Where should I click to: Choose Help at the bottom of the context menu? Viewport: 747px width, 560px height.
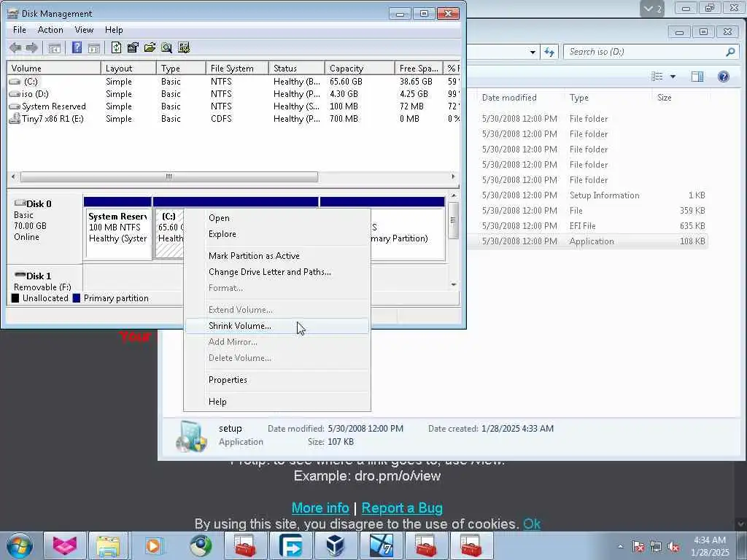[276, 402]
